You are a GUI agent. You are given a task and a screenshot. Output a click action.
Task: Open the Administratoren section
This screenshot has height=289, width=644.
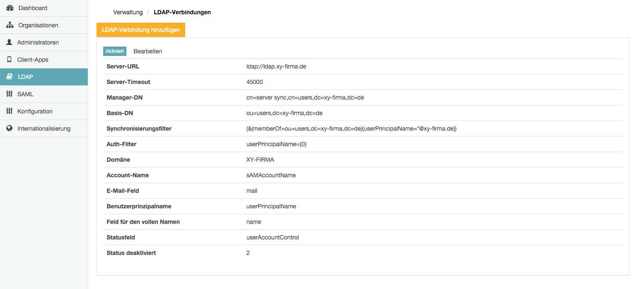[44, 42]
